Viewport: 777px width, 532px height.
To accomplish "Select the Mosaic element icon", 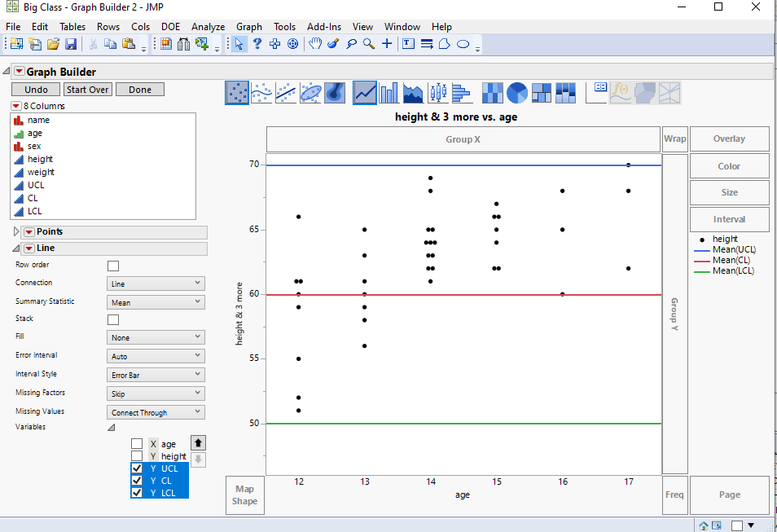I will pyautogui.click(x=565, y=93).
